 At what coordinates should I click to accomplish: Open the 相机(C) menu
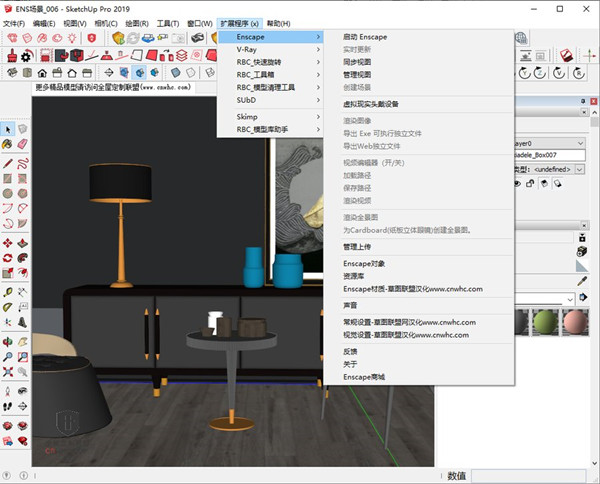pos(107,22)
